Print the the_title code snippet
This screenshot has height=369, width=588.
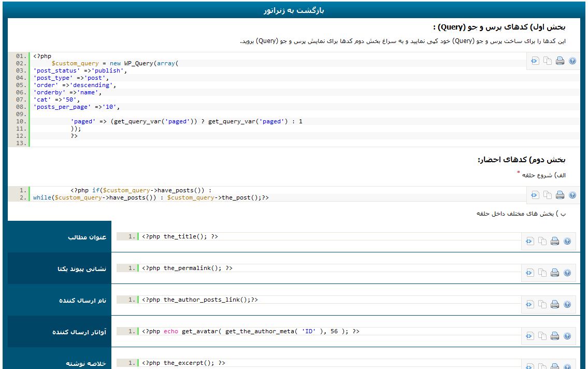click(x=555, y=241)
